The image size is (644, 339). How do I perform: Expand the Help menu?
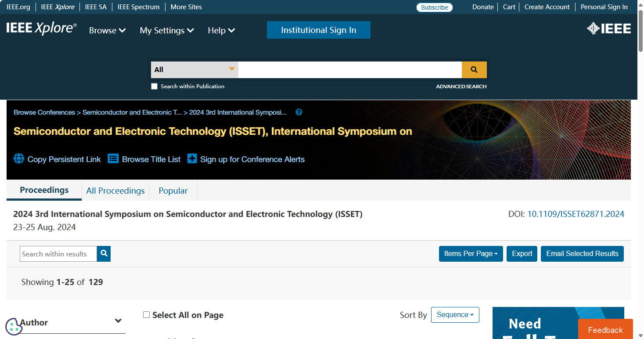(221, 30)
